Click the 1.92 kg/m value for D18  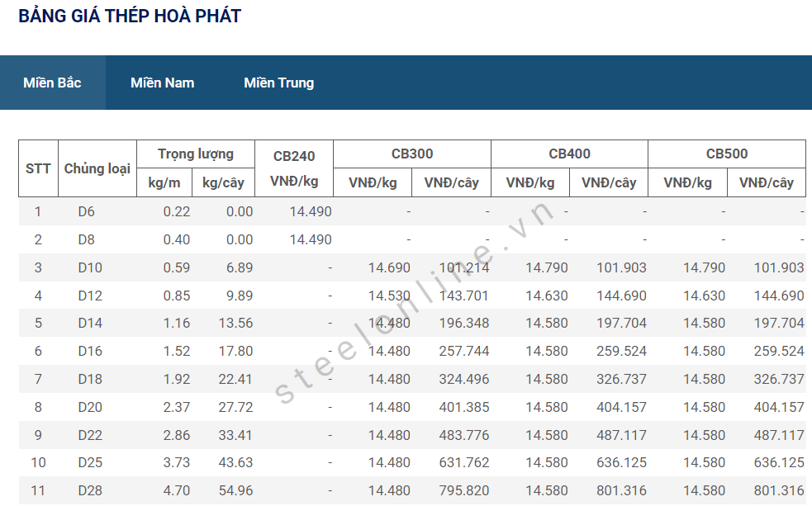(x=177, y=379)
